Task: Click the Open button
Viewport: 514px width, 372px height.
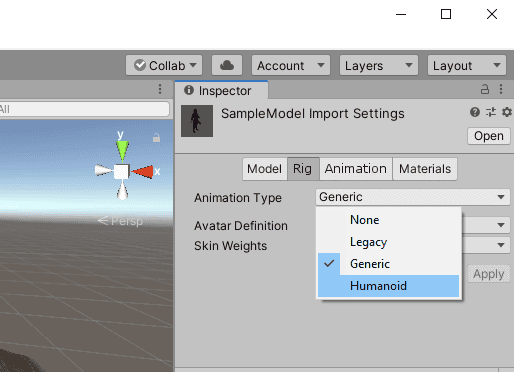Action: (489, 136)
